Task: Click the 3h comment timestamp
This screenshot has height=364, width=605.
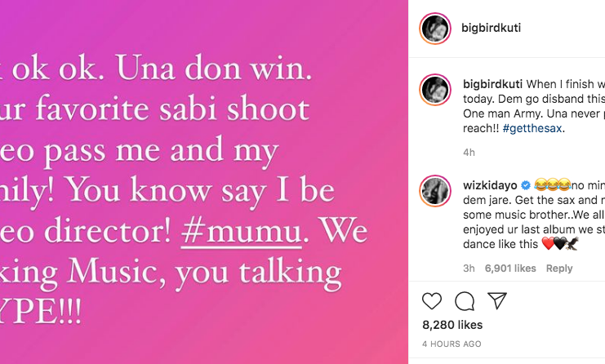Action: tap(469, 268)
